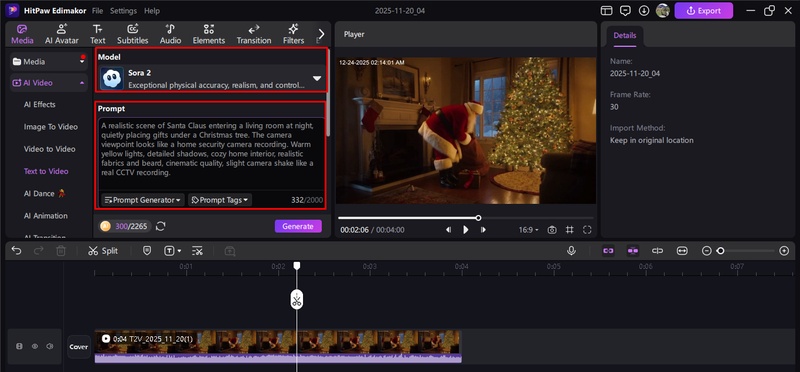This screenshot has height=372, width=800.
Task: Select Text to Video option
Action: click(x=46, y=171)
